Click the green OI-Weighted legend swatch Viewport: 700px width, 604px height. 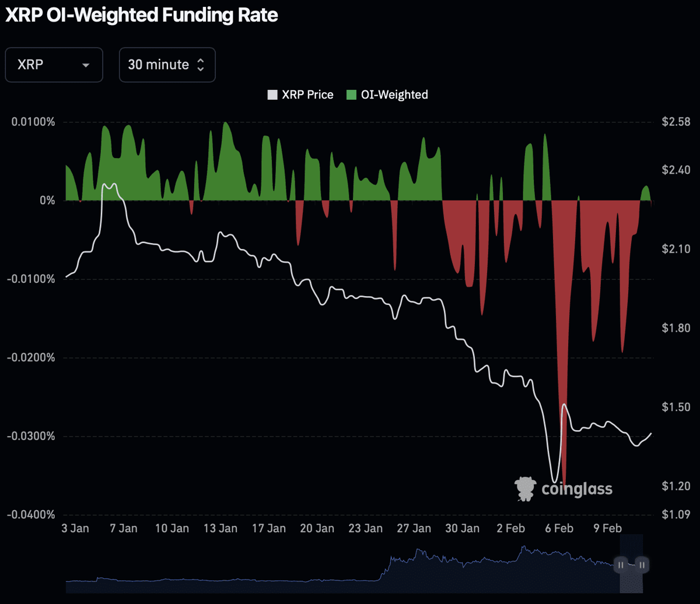pos(352,94)
